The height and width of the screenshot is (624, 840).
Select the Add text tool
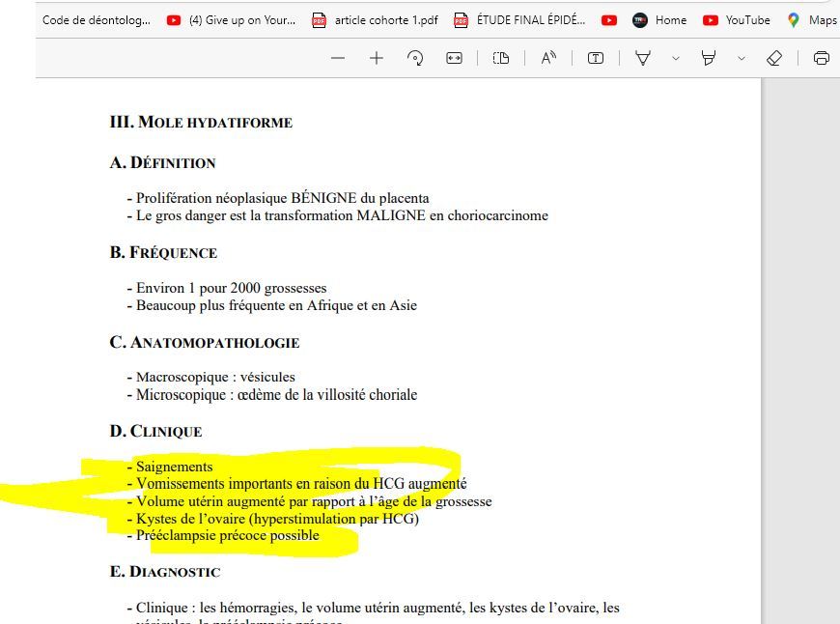tap(596, 58)
